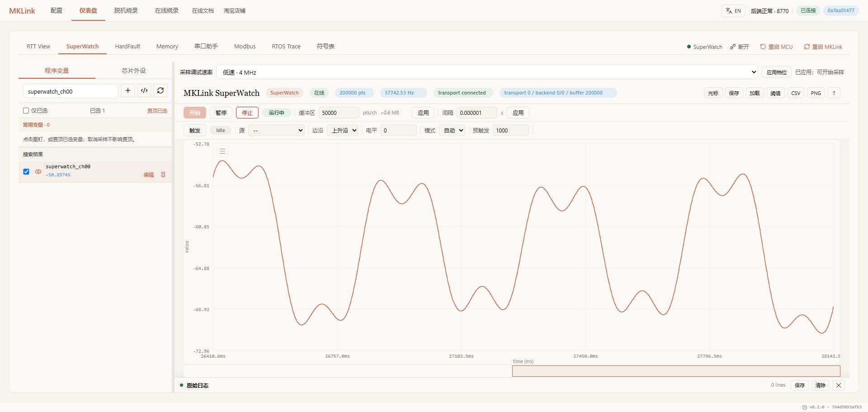Click the plus icon beside the variable search
This screenshot has width=868, height=412.
click(128, 91)
